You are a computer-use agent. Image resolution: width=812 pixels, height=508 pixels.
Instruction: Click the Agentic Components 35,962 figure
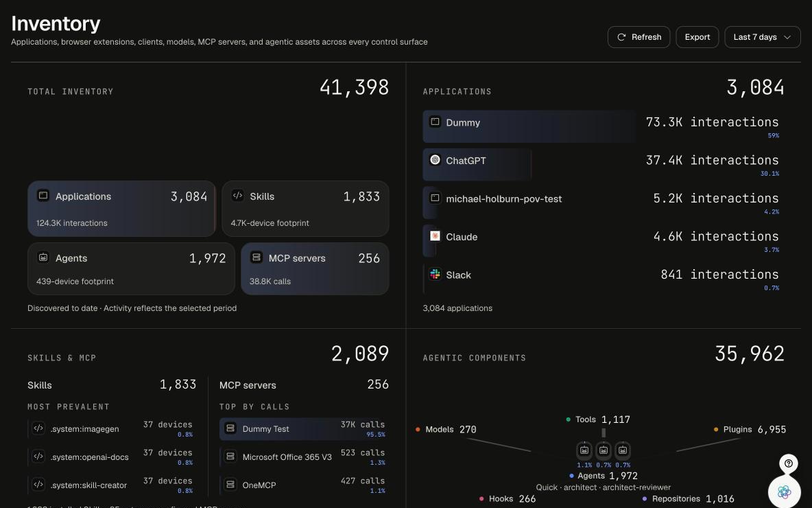(x=750, y=354)
